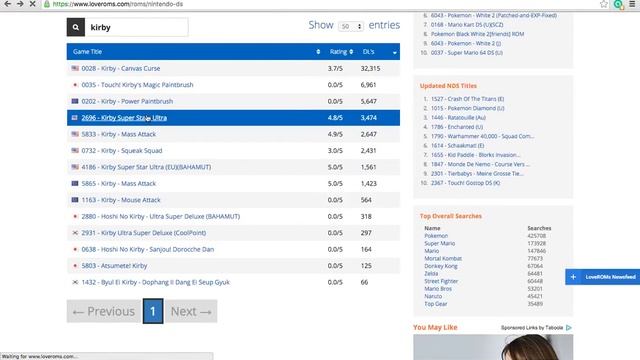Click the browser address bar URL
This screenshot has height=360, width=640.
(x=118, y=4)
